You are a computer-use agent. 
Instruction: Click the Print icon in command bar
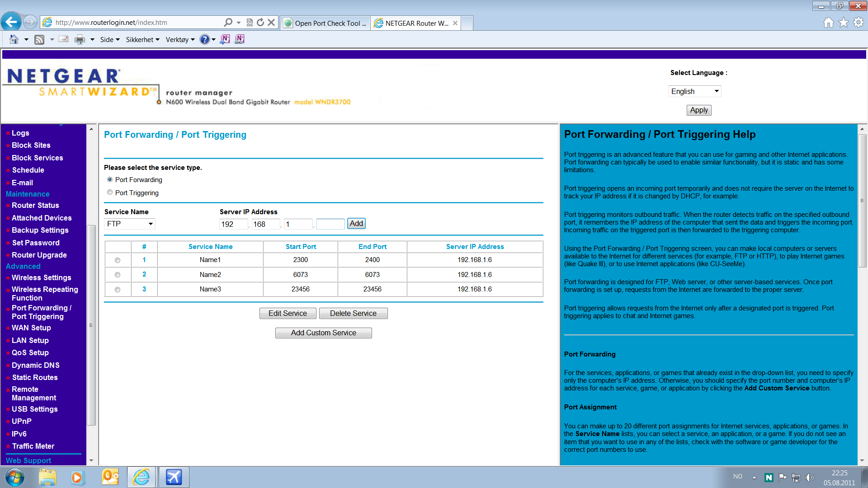[80, 40]
